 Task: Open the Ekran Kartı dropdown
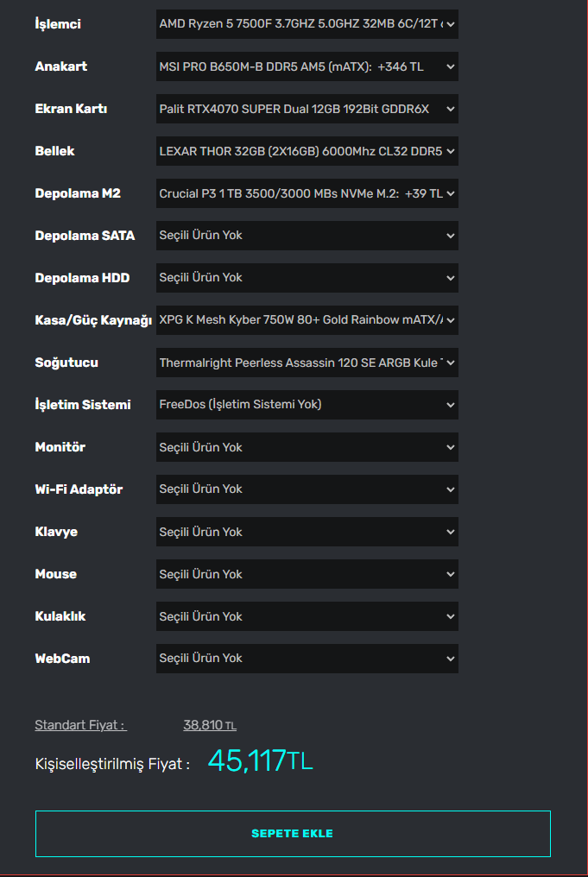point(307,109)
